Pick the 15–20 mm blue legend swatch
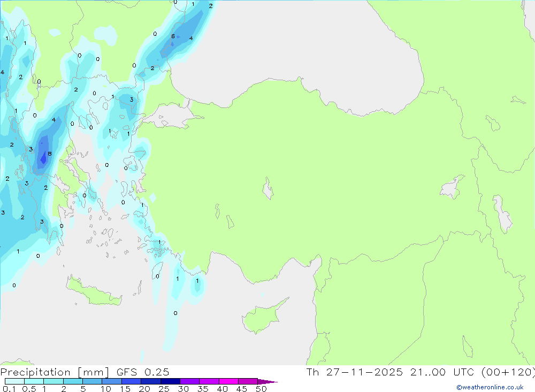 click(131, 381)
